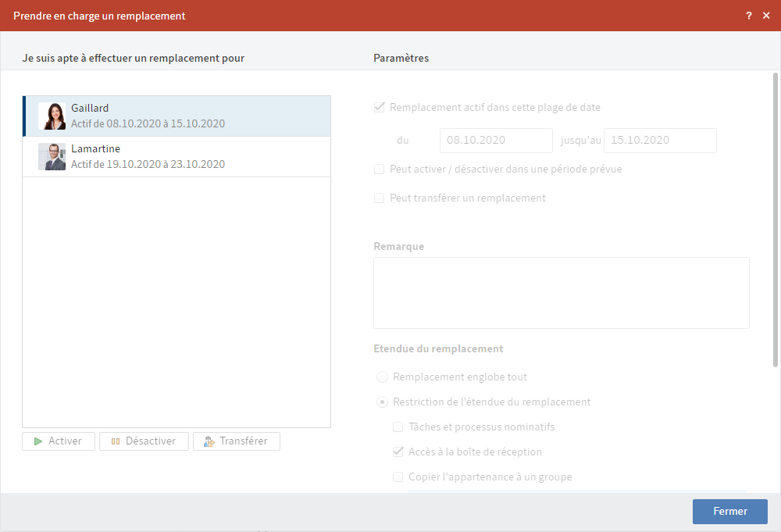Image resolution: width=781 pixels, height=532 pixels.
Task: Click the Désactiver button
Action: point(144,441)
